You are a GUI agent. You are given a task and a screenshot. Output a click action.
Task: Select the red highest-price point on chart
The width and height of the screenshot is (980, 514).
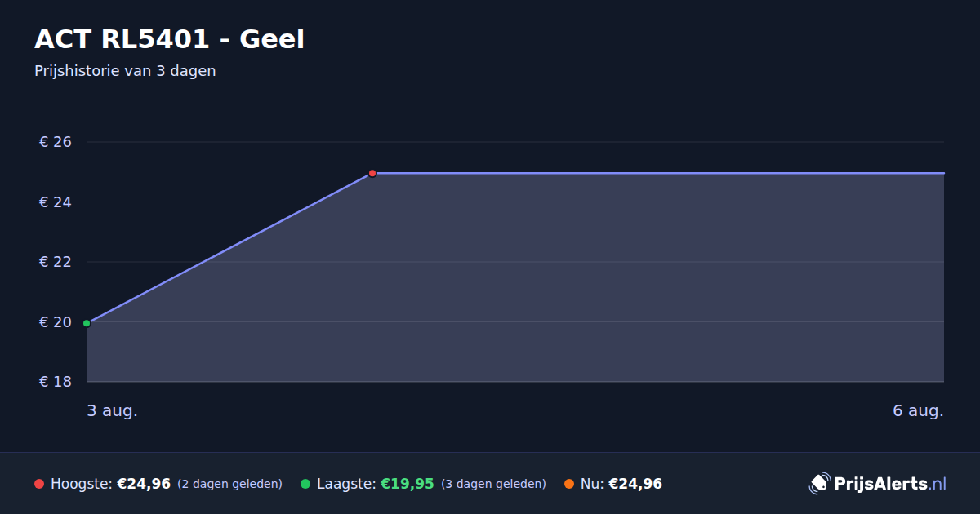pyautogui.click(x=372, y=173)
